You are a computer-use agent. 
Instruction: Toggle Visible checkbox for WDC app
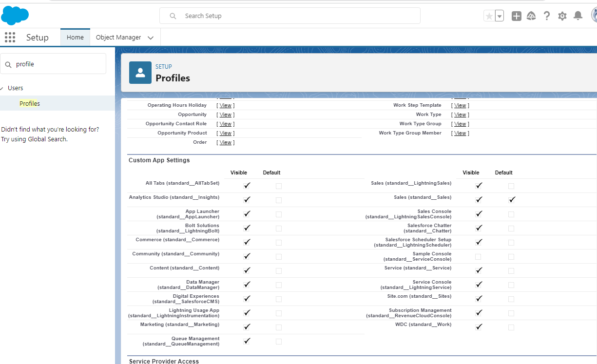point(479,327)
